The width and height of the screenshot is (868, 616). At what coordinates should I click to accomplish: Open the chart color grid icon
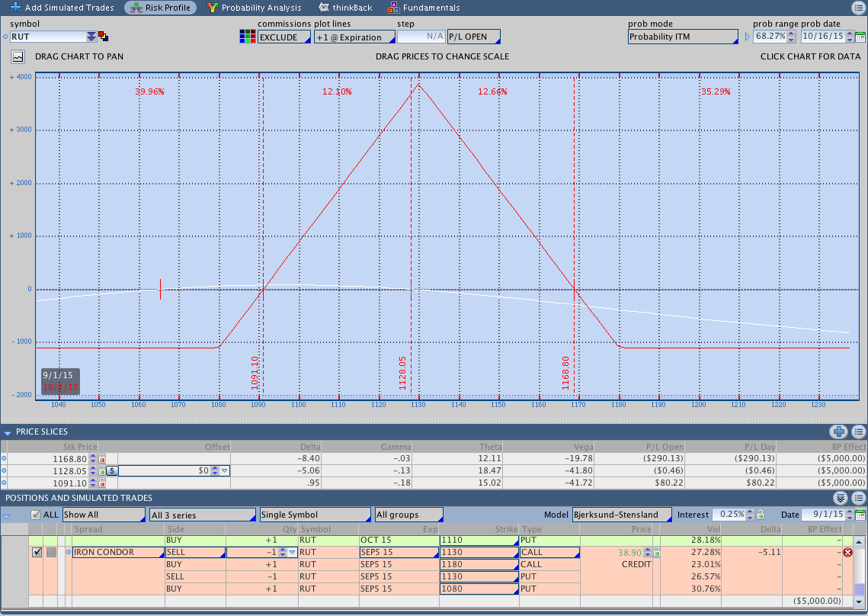(248, 37)
